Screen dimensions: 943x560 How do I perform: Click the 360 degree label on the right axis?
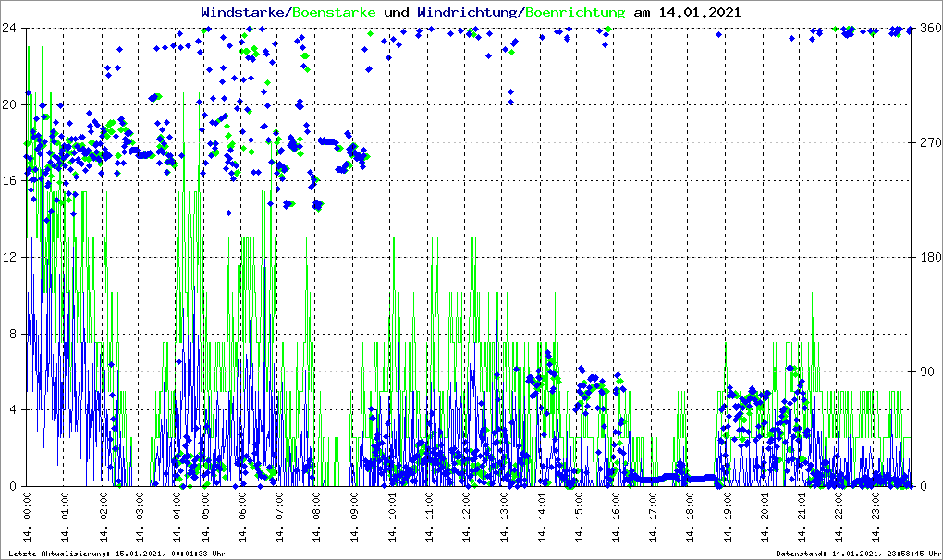point(929,28)
